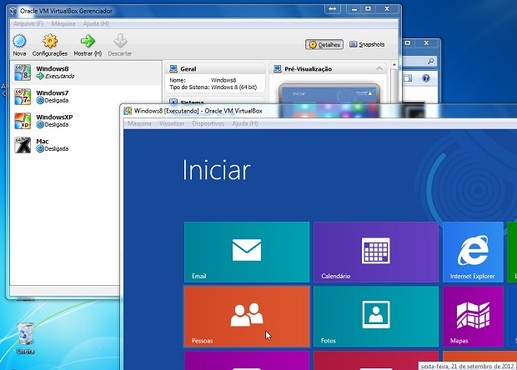Open the Dispositivos menu of the VM window
This screenshot has height=370, width=517.
tap(208, 124)
